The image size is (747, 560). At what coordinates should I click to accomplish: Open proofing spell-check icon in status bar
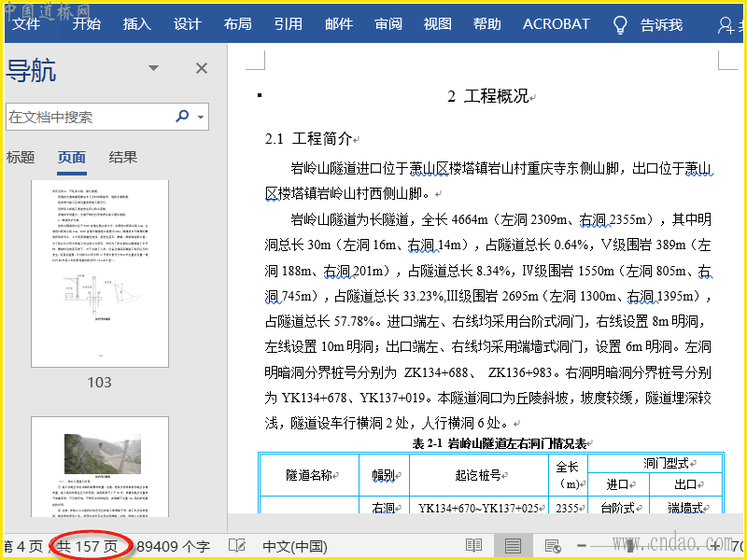coord(237,546)
